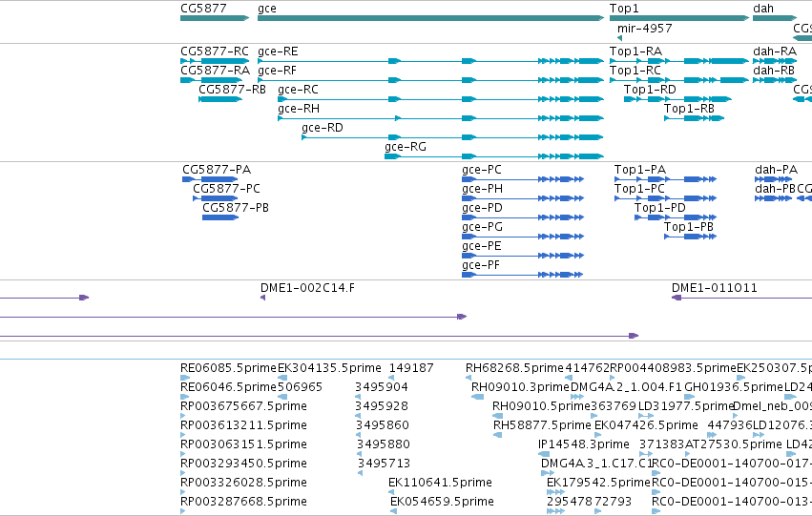Screen dimensions: 812x516
Task: Click the Top1-RD transcript
Action: pyautogui.click(x=677, y=99)
